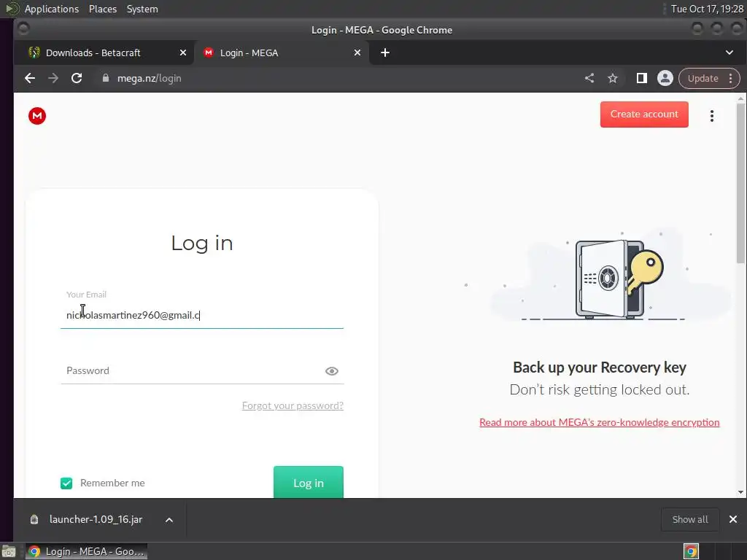The height and width of the screenshot is (560, 747).
Task: Open Chrome side panel
Action: tap(642, 78)
